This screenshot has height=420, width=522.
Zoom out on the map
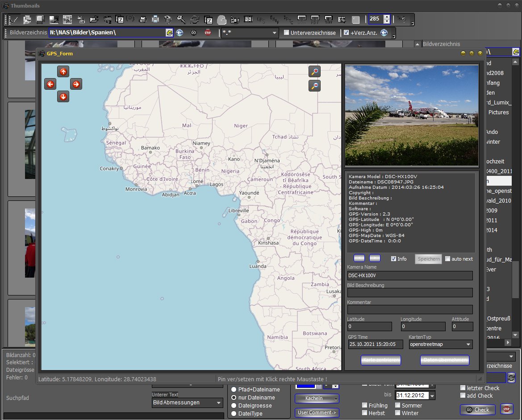coord(315,86)
